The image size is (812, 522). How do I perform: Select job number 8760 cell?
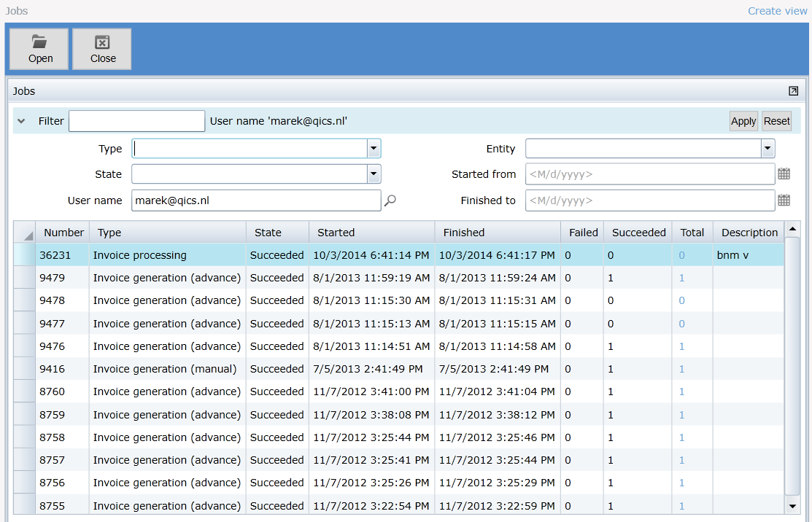pyautogui.click(x=63, y=391)
